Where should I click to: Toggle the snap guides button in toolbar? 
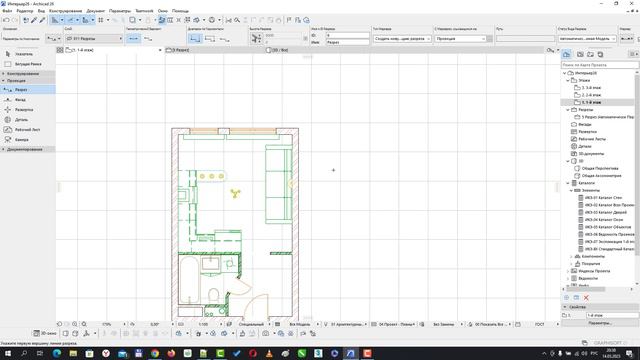pyautogui.click(x=70, y=20)
